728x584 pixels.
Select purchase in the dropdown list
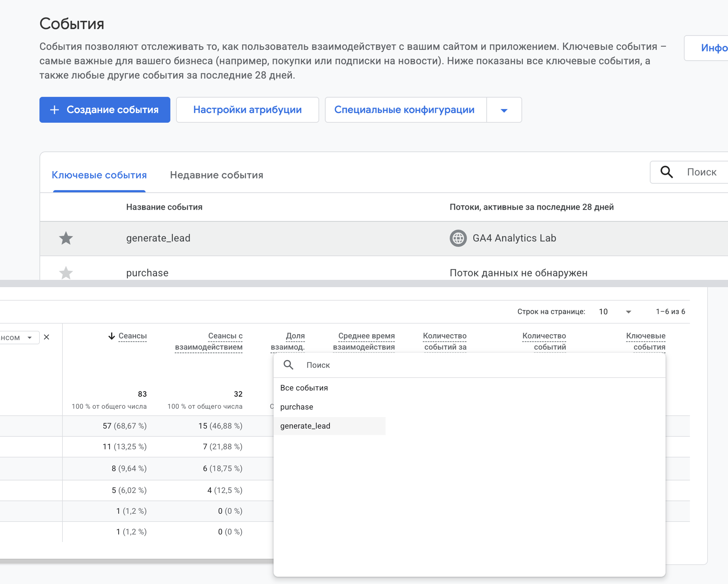[x=296, y=407]
